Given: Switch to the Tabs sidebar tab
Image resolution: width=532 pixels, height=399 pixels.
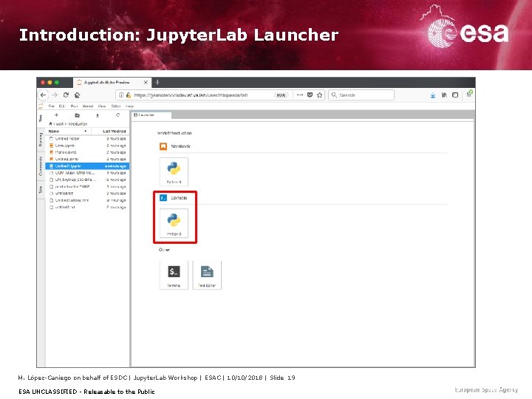Looking at the screenshot, I should (x=41, y=190).
